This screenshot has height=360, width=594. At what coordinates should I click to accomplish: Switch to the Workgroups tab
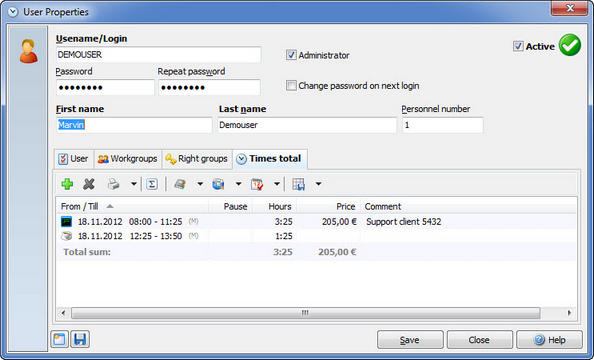128,159
